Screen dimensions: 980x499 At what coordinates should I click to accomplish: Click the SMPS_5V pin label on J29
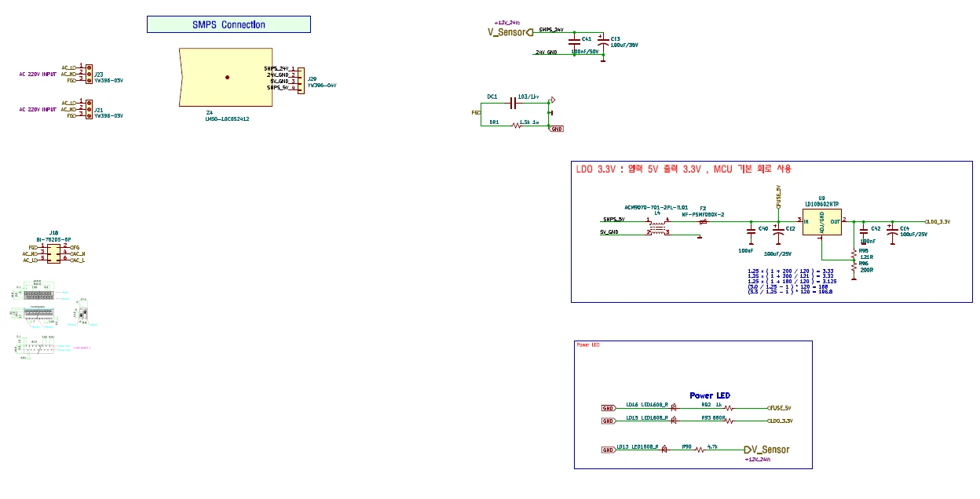278,88
